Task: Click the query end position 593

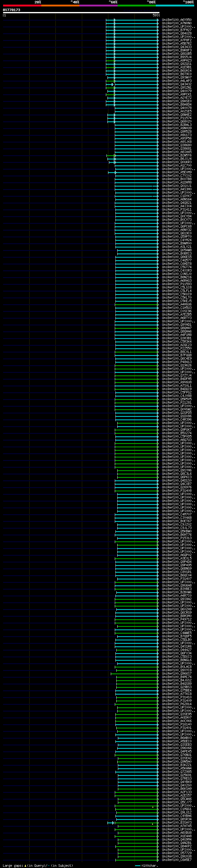Action: pyautogui.click(x=155, y=15)
